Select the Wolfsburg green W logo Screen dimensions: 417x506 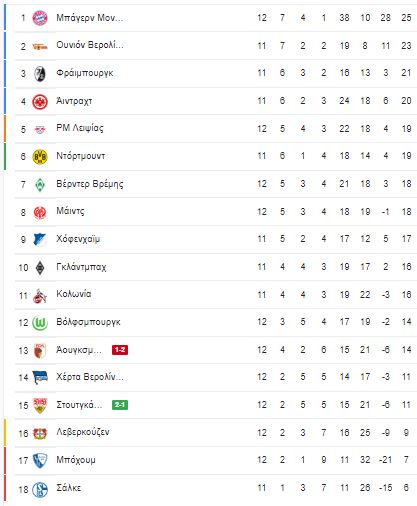coord(40,323)
